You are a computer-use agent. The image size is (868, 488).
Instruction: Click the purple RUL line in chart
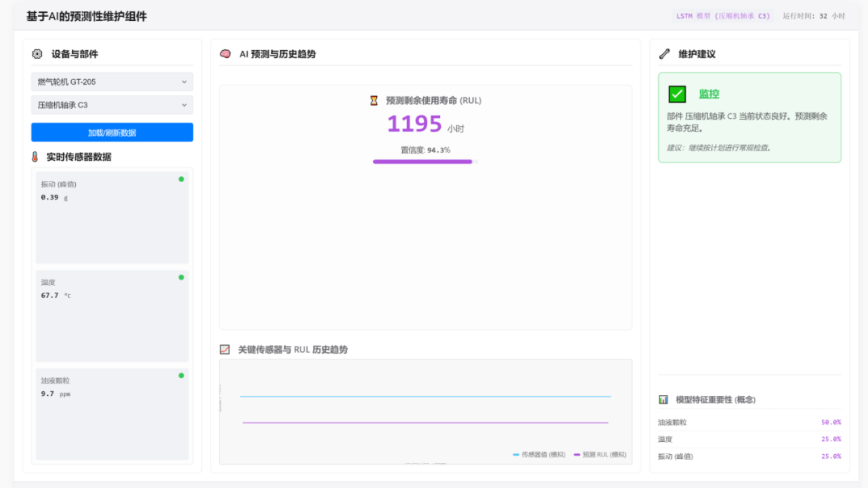[x=426, y=423]
